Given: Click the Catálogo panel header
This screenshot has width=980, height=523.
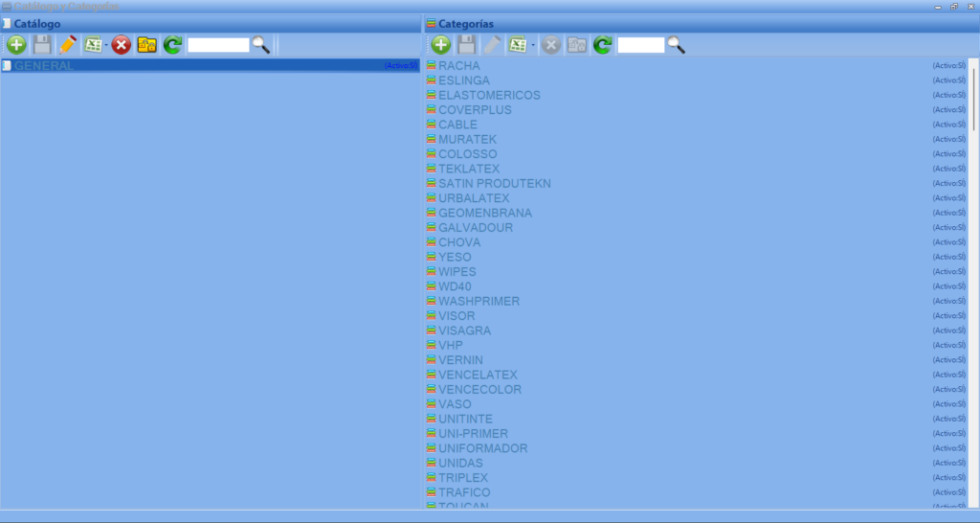Looking at the screenshot, I should click(211, 24).
